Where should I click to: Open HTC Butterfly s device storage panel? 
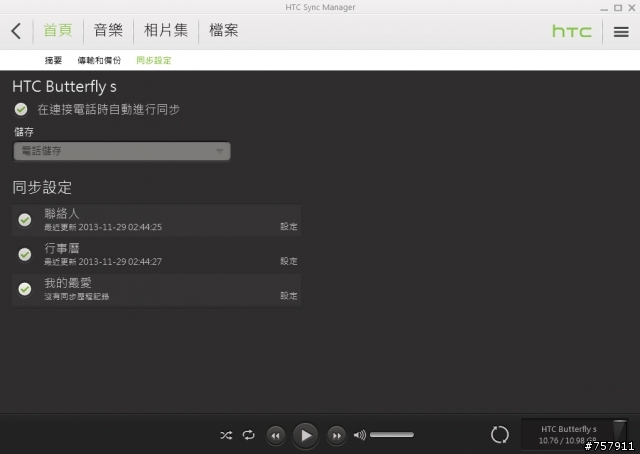(574, 434)
